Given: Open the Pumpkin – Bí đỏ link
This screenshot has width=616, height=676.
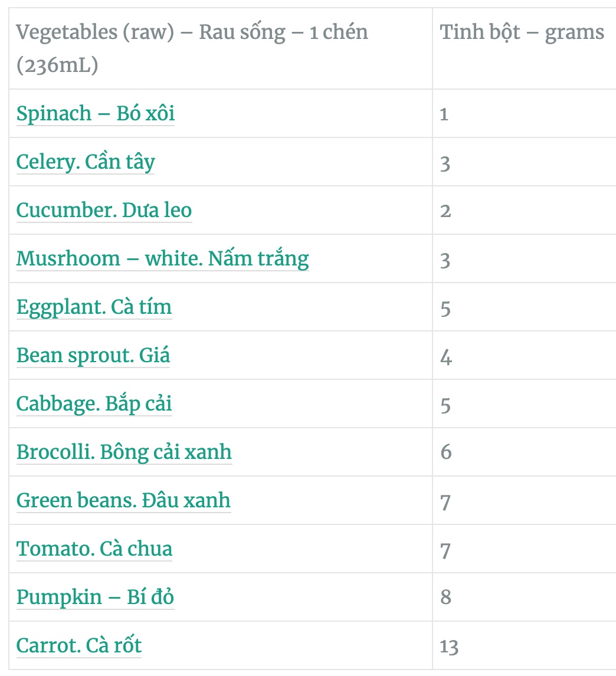Looking at the screenshot, I should [95, 597].
